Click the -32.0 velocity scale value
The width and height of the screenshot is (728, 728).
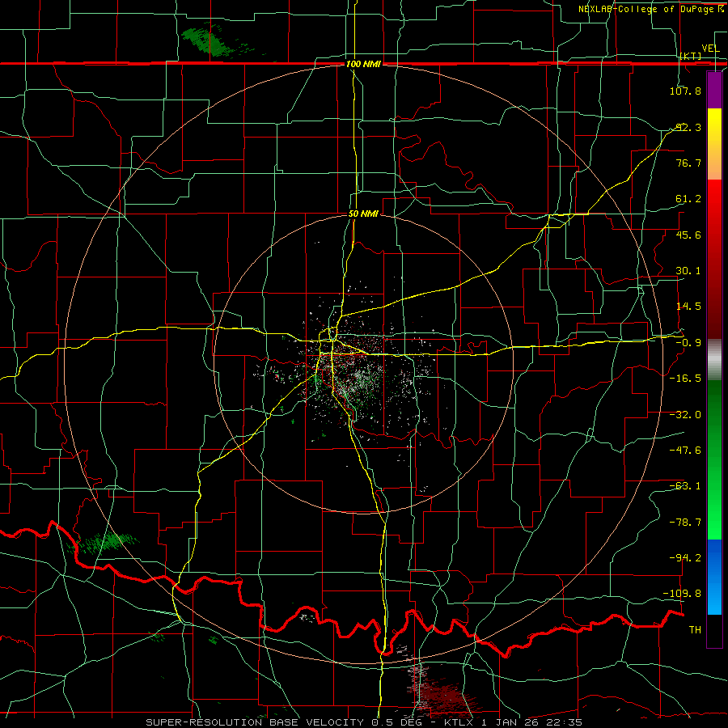pyautogui.click(x=685, y=415)
